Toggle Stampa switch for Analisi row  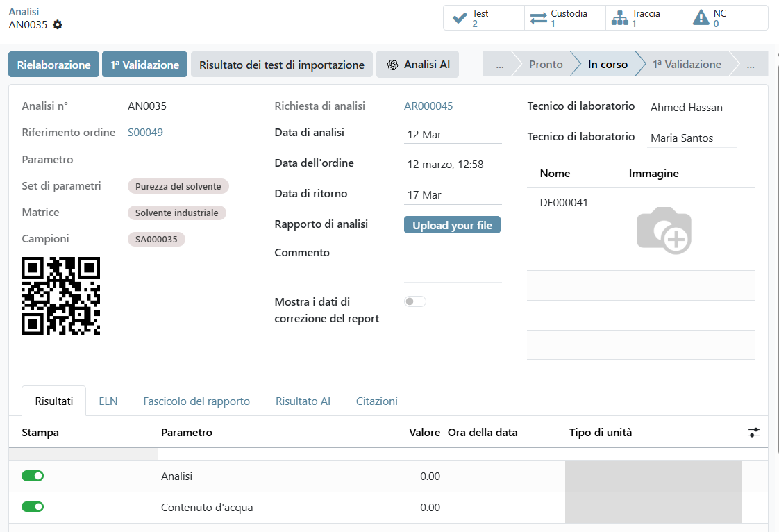point(33,476)
